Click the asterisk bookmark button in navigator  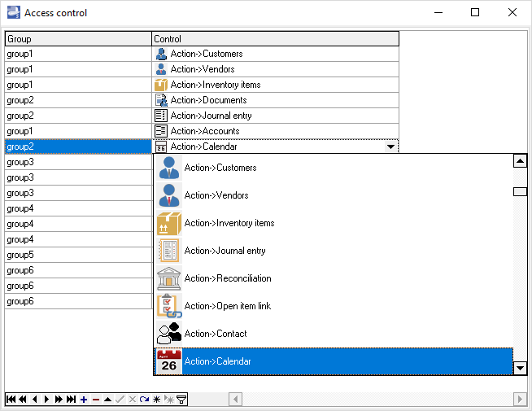156,400
